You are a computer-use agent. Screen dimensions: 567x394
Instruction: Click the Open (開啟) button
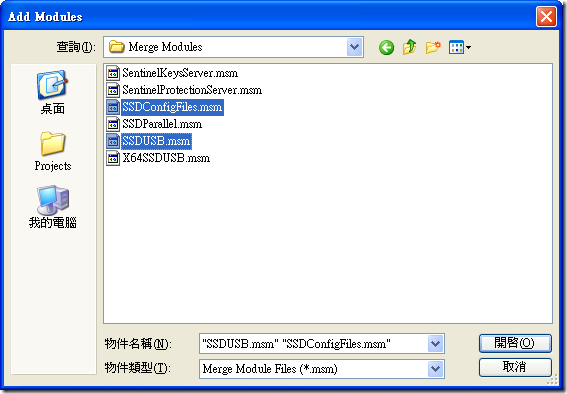pos(515,343)
